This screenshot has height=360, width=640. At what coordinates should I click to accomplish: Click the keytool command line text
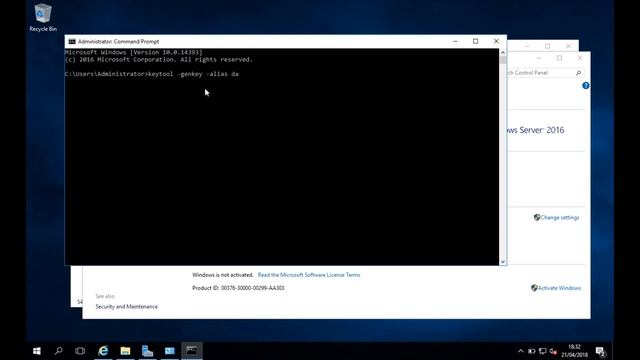(x=152, y=74)
